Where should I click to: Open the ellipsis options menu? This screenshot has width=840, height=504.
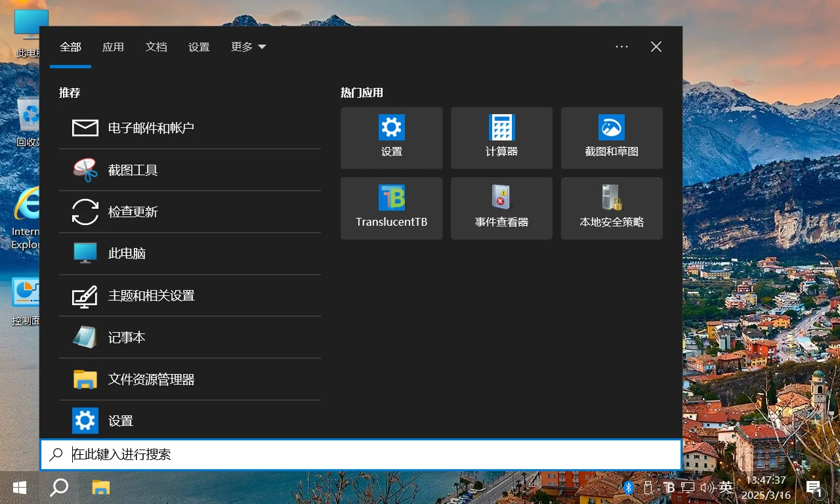(x=621, y=47)
